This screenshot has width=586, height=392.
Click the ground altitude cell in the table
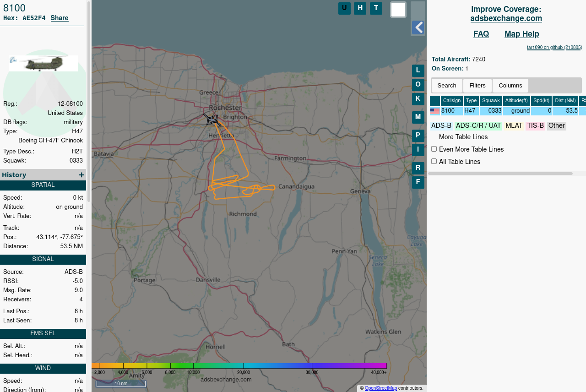(516, 111)
